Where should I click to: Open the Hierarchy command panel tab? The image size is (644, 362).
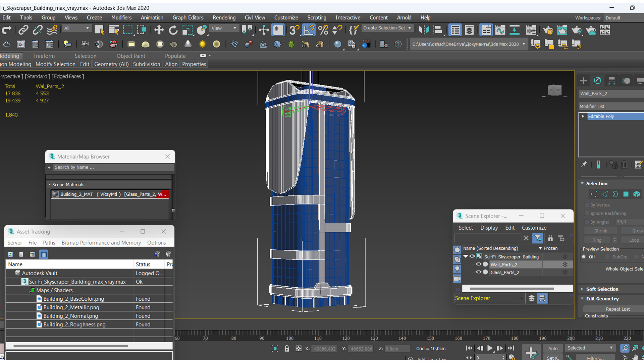click(x=612, y=81)
